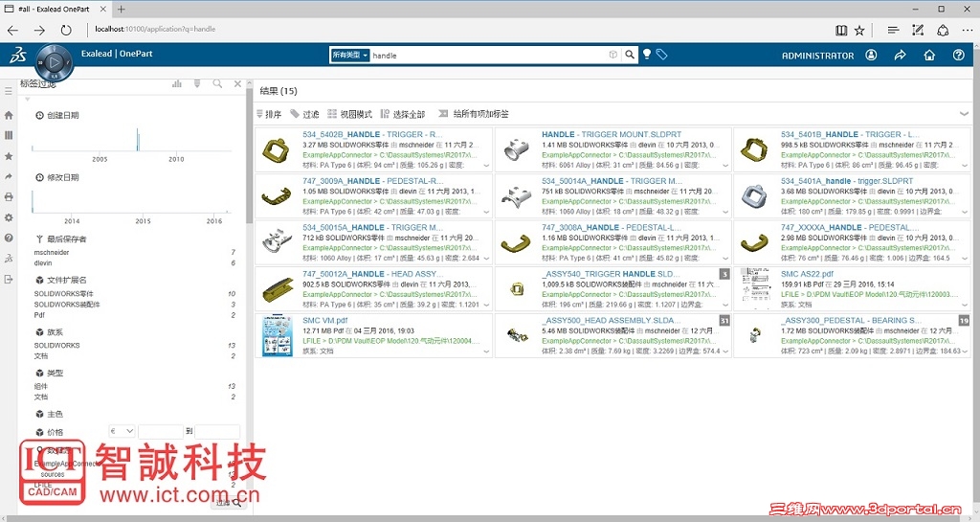Click 选择全部 select all button
The image size is (980, 522).
pyautogui.click(x=403, y=114)
